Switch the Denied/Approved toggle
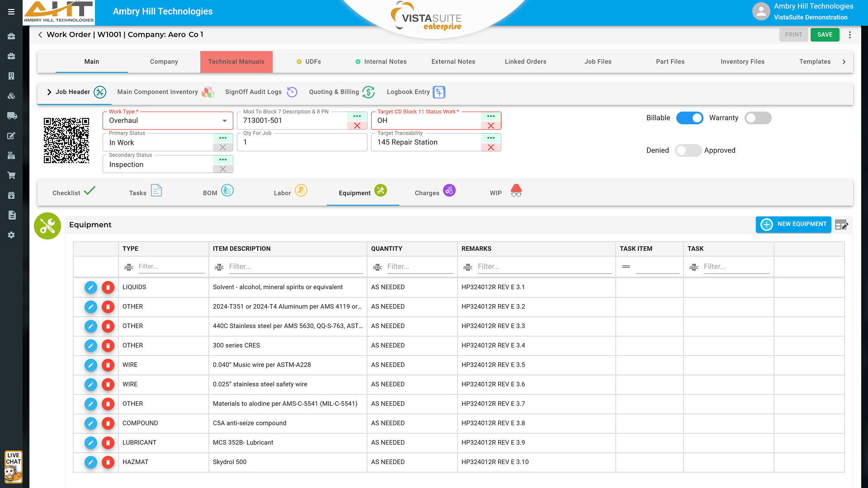The width and height of the screenshot is (868, 488). (688, 150)
